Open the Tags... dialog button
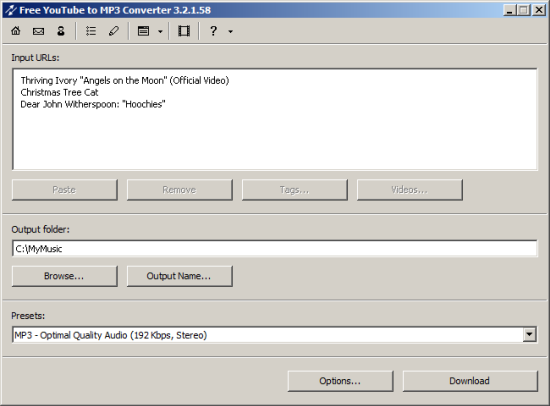The width and height of the screenshot is (550, 406). (295, 190)
